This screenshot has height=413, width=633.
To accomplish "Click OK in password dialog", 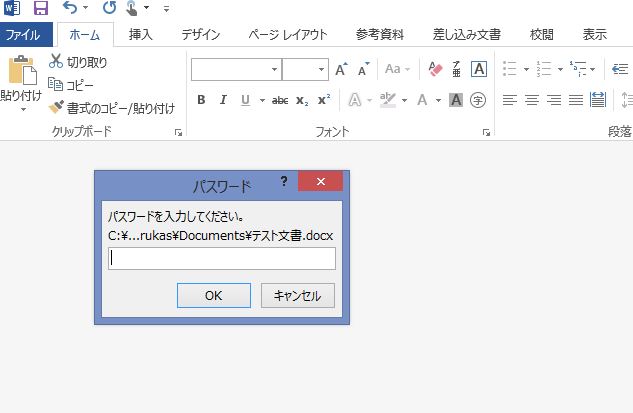I will [x=214, y=296].
